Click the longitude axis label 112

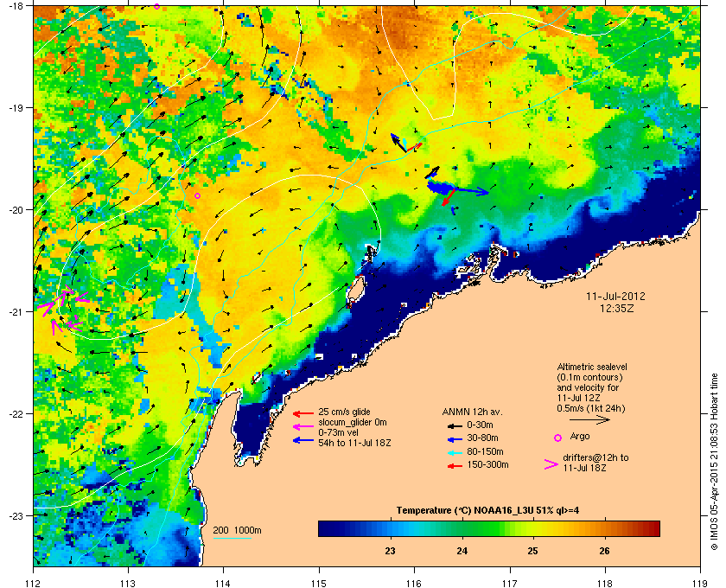coord(34,583)
